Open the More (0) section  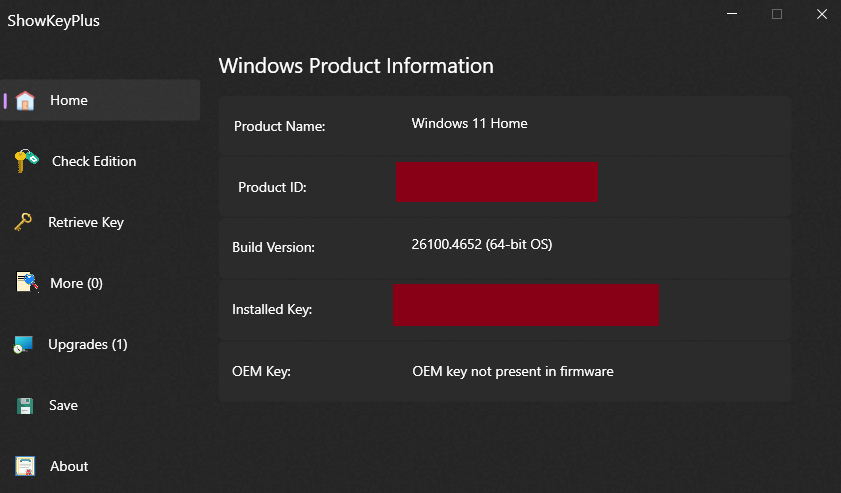click(x=76, y=283)
